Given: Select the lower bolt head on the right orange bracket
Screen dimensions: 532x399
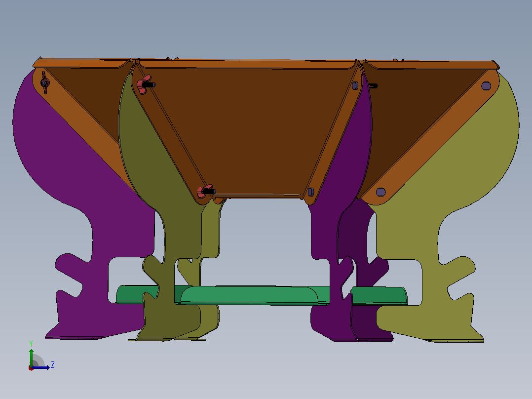Looking at the screenshot, I should point(380,192).
